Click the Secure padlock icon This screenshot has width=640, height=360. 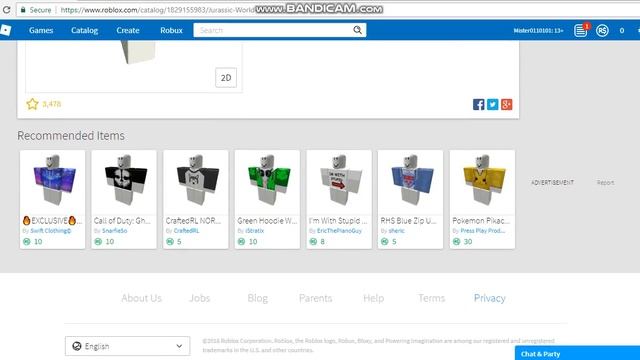(23, 10)
